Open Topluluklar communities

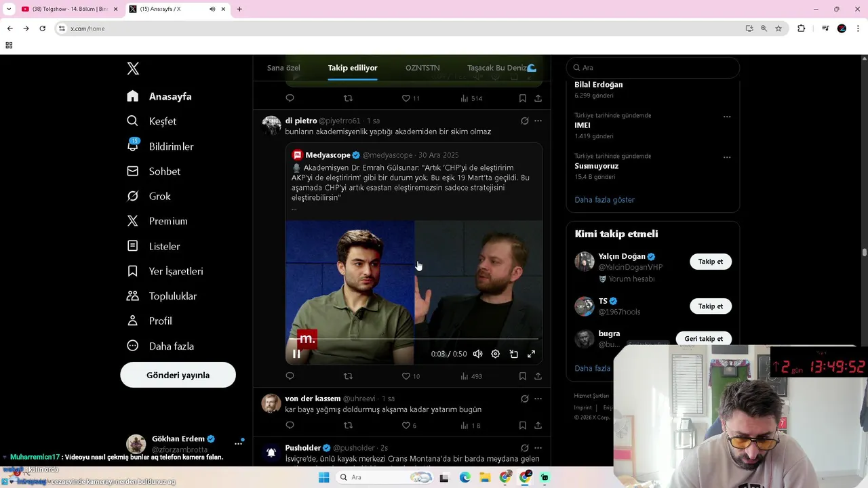162,296
